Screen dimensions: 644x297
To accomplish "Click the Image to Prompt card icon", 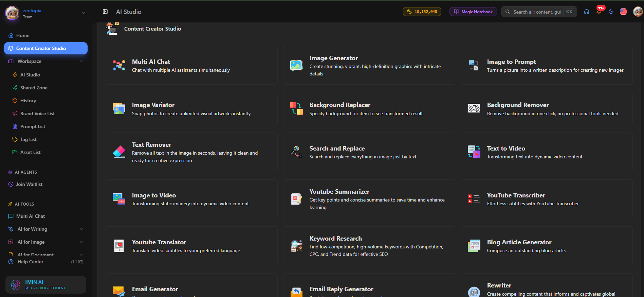I will click(474, 65).
